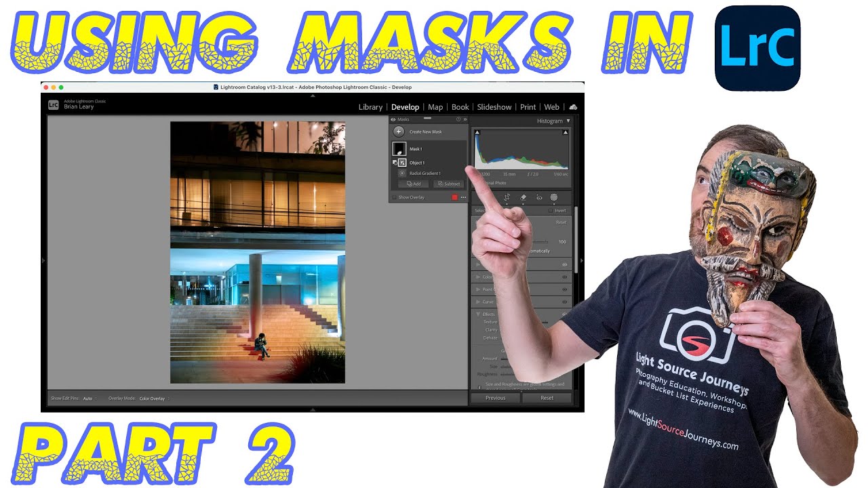Screen dimensions: 868x488
Task: Toggle eye icon on Point Color row
Action: 564,289
